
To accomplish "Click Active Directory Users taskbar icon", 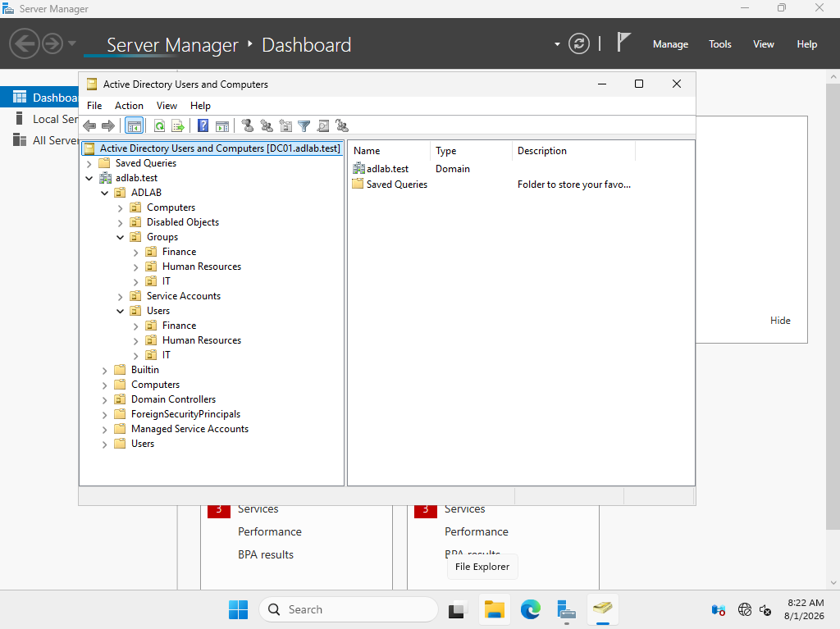I will [603, 609].
